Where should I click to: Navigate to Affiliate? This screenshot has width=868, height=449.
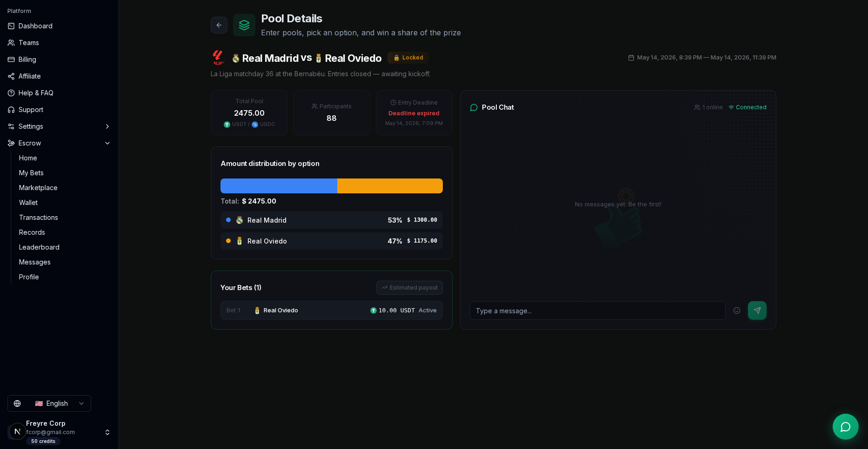tap(59, 76)
